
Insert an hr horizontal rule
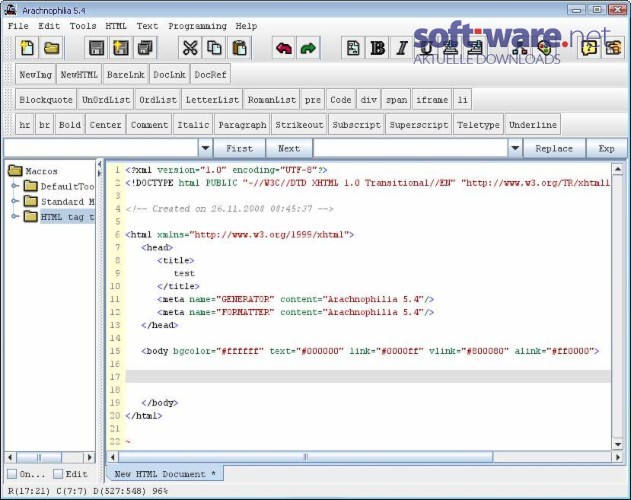coord(25,124)
